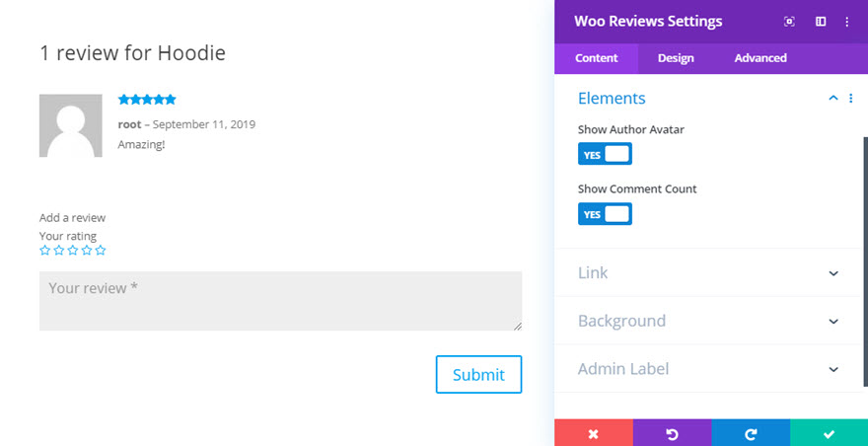868x446 pixels.
Task: Switch to the Design tab
Action: click(676, 58)
